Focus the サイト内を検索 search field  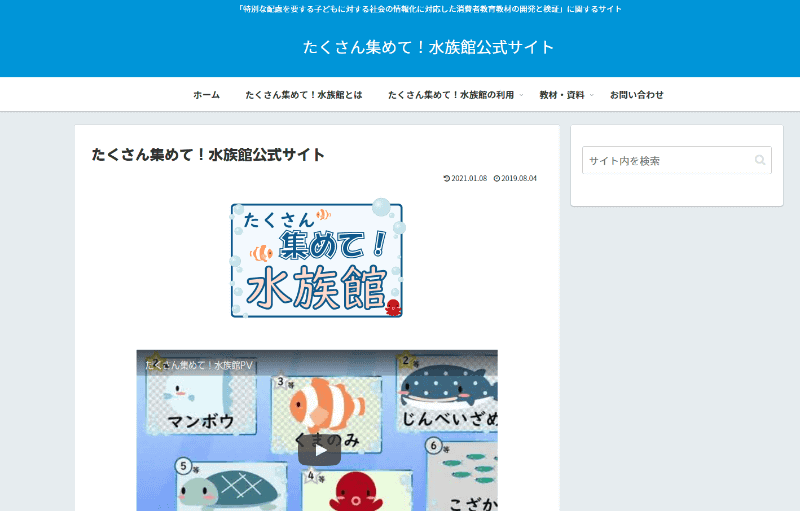[x=665, y=160]
